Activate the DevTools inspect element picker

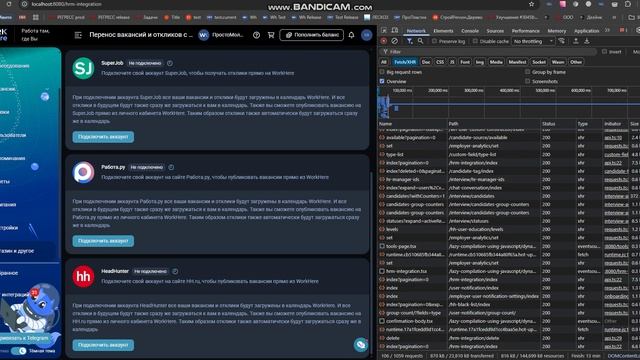(384, 31)
